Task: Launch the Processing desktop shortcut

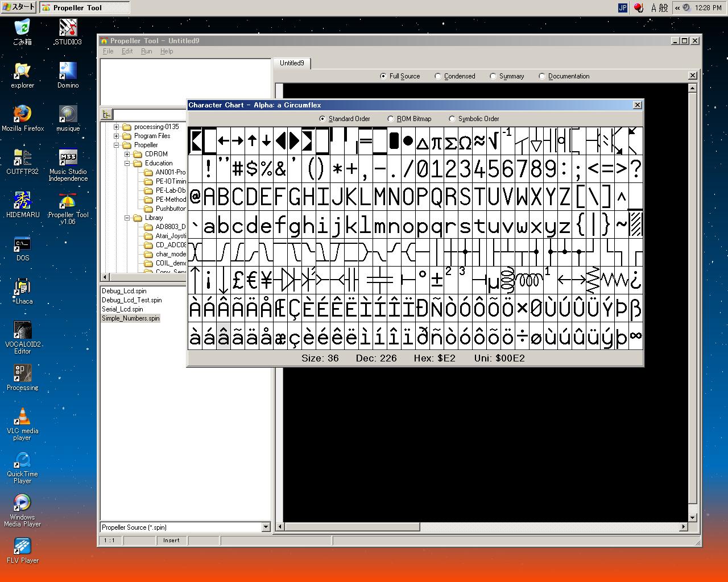Action: point(22,377)
